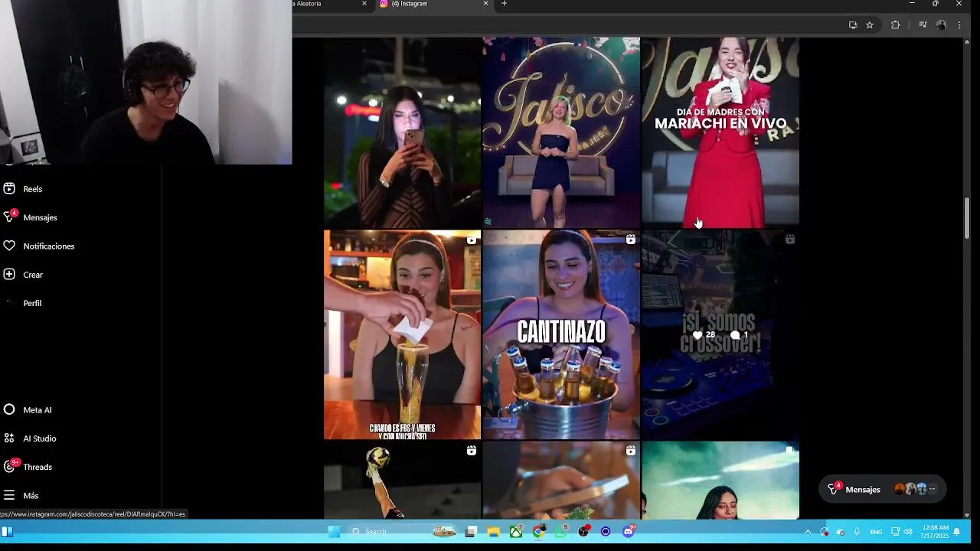Image resolution: width=980 pixels, height=551 pixels.
Task: Open Discord from the taskbar
Action: [629, 530]
